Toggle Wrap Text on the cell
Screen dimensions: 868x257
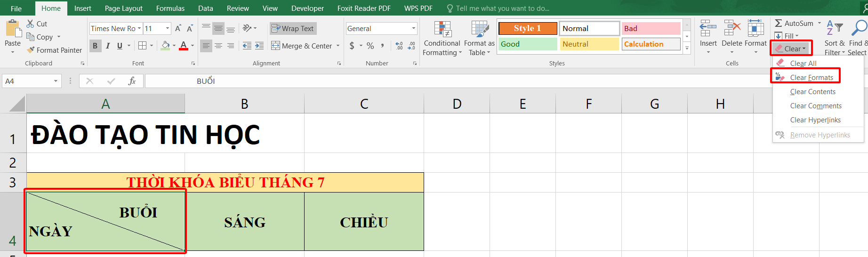coord(293,29)
